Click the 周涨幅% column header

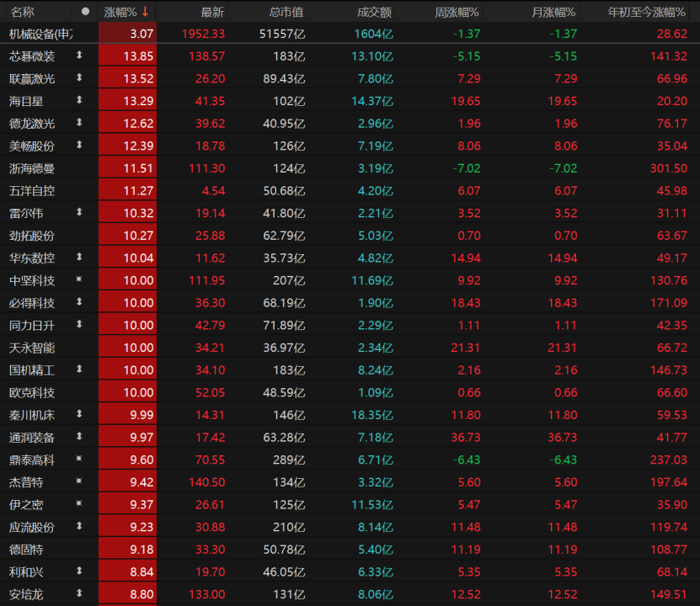click(x=457, y=12)
